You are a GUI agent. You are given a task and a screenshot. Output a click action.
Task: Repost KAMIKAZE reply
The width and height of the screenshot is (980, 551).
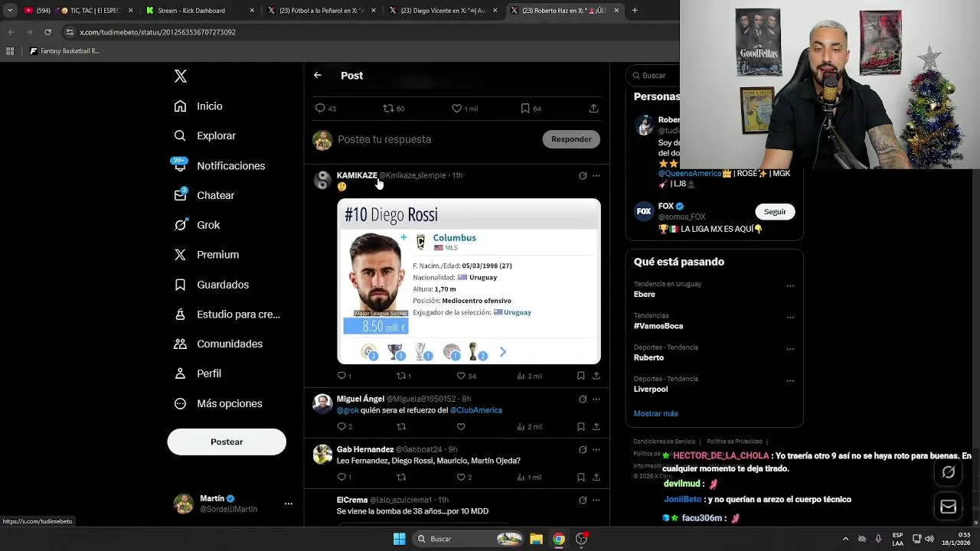(400, 376)
